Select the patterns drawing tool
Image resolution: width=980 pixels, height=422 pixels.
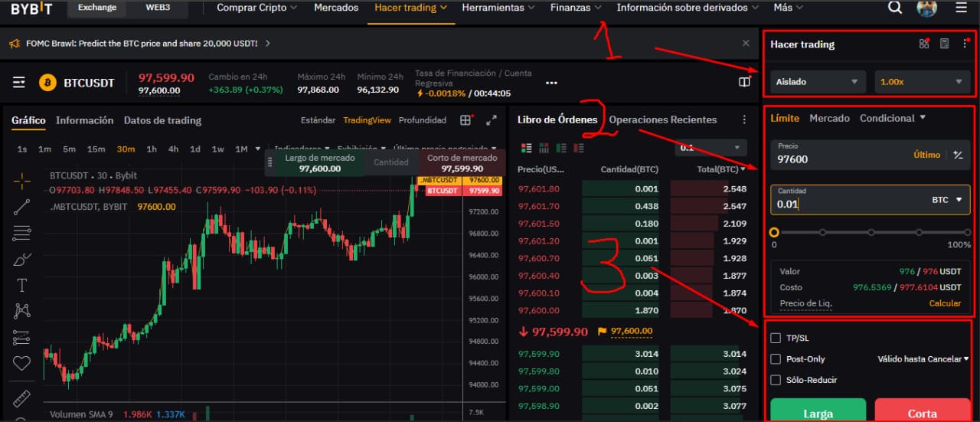click(x=22, y=311)
